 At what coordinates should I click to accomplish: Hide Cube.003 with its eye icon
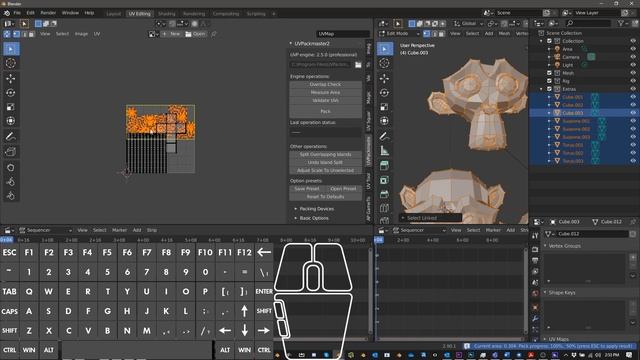point(633,113)
